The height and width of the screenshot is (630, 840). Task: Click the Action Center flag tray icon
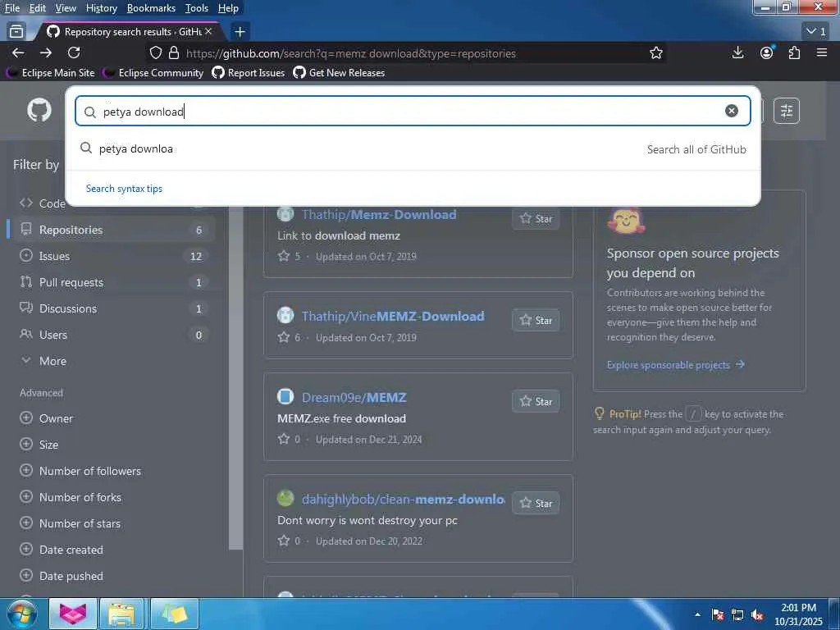(718, 615)
